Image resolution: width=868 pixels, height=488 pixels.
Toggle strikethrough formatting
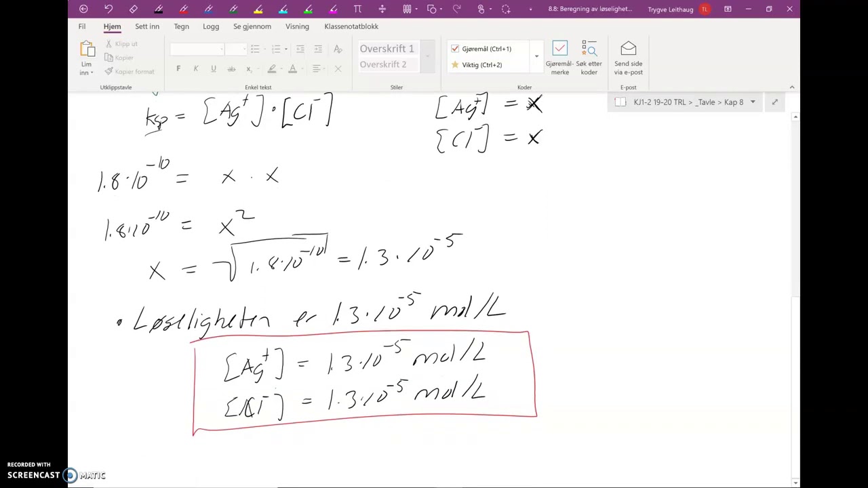[x=231, y=68]
